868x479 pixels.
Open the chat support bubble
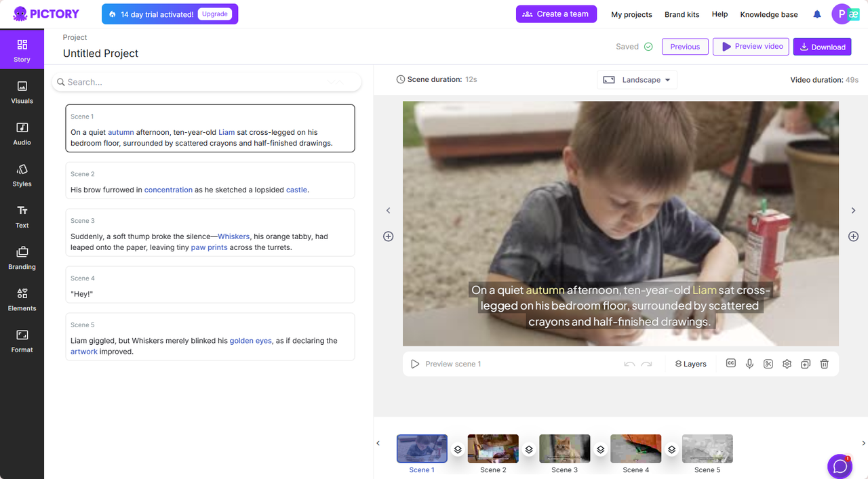(x=840, y=466)
